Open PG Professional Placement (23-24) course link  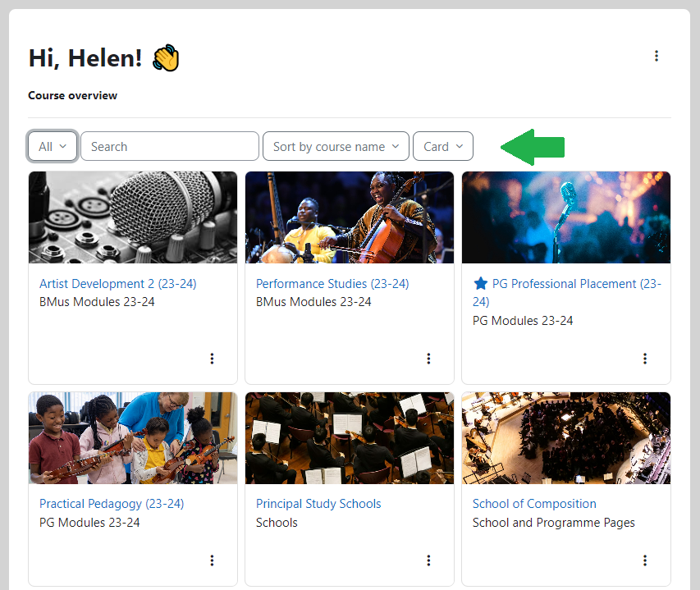pyautogui.click(x=575, y=284)
